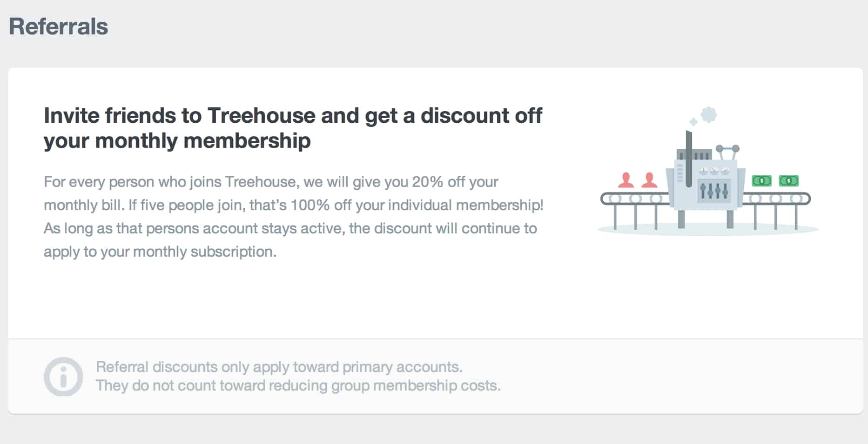
Task: Click the right green dollar bill
Action: tap(789, 180)
